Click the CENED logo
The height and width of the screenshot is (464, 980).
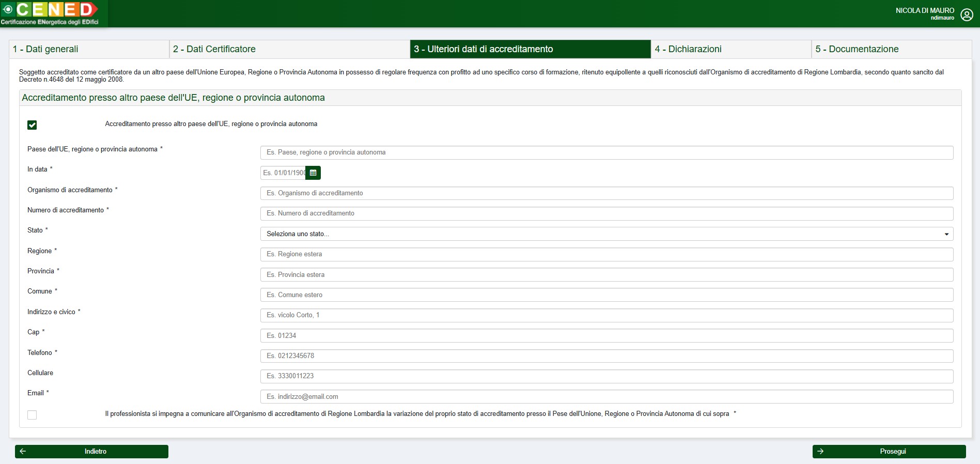click(x=50, y=13)
